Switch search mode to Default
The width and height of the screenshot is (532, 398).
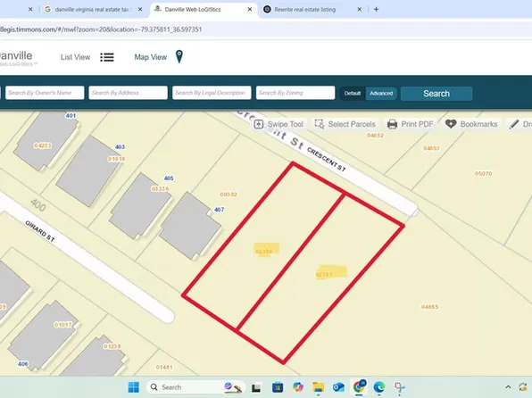pos(353,94)
